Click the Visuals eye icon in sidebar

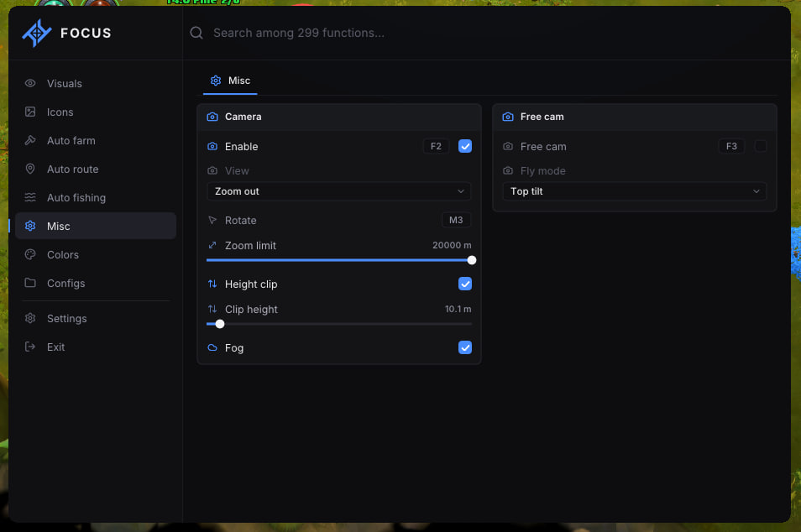pyautogui.click(x=30, y=83)
